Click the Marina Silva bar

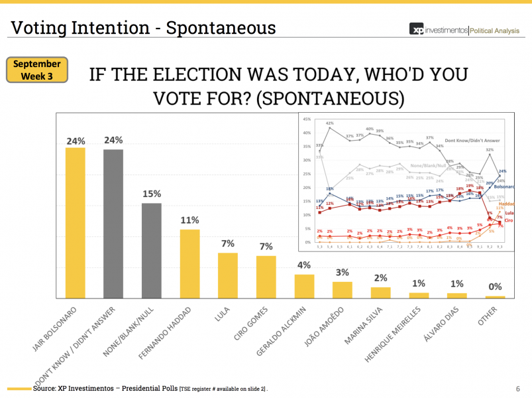click(x=380, y=292)
